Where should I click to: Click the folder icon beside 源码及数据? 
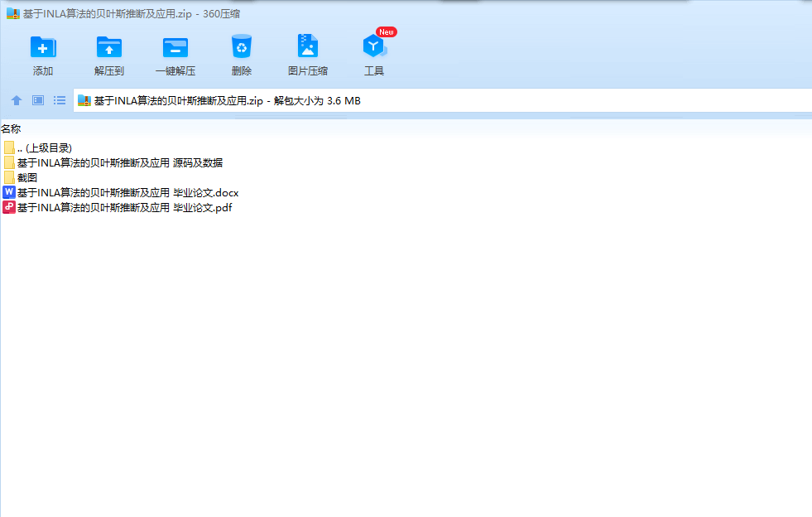(9, 163)
